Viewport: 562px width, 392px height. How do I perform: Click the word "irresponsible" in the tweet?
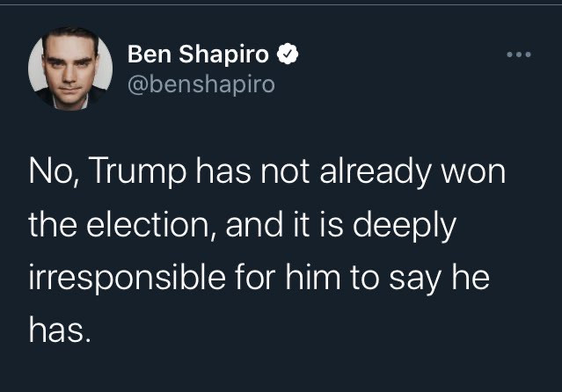pos(128,278)
